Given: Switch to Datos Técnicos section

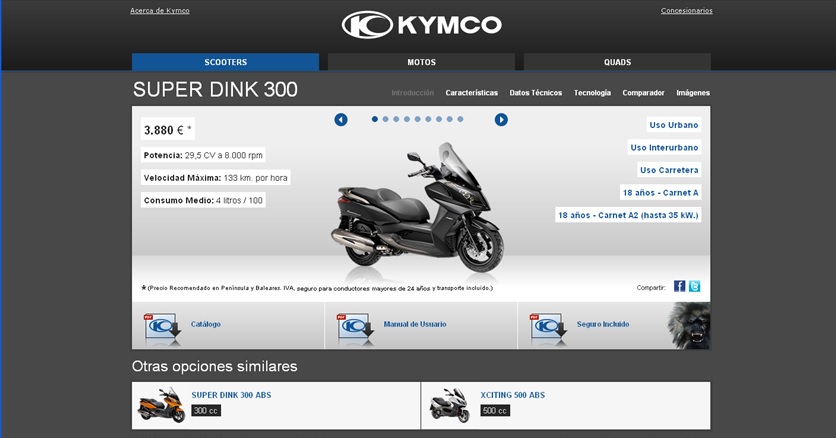Looking at the screenshot, I should pos(536,93).
